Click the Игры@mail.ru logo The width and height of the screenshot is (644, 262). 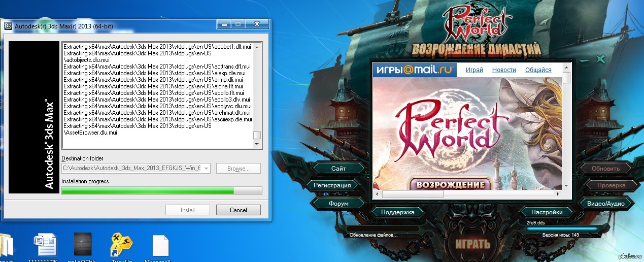tap(415, 70)
